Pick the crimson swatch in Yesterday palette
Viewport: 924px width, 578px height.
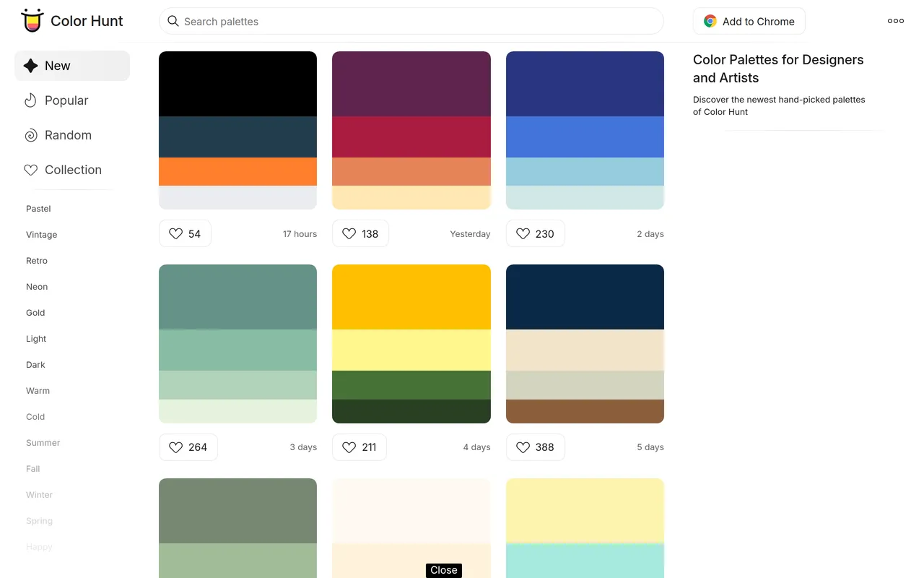pos(411,137)
